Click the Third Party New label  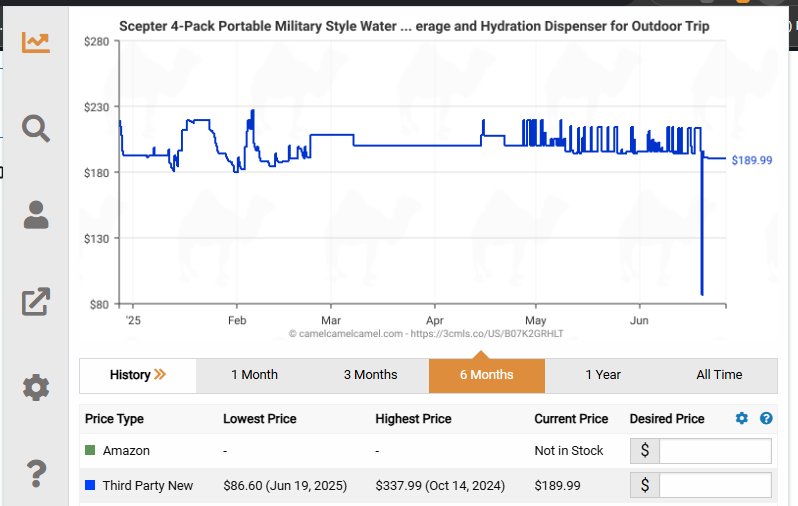148,486
